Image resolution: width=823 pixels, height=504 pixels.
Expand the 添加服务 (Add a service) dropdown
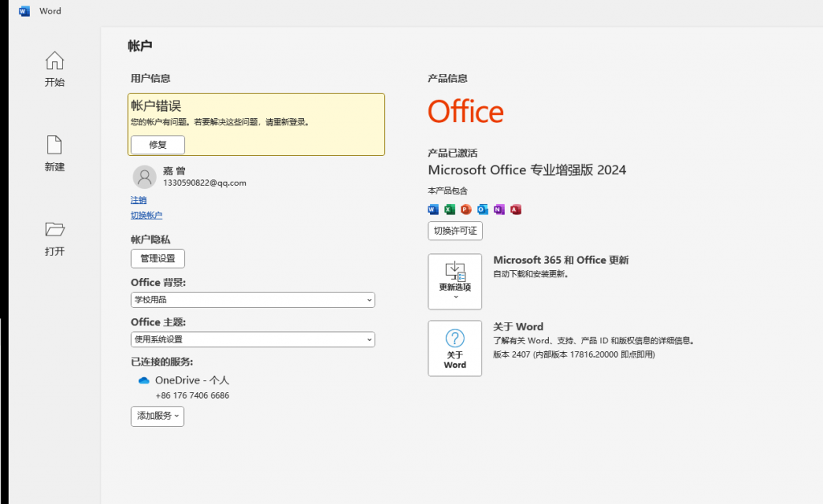coord(158,416)
